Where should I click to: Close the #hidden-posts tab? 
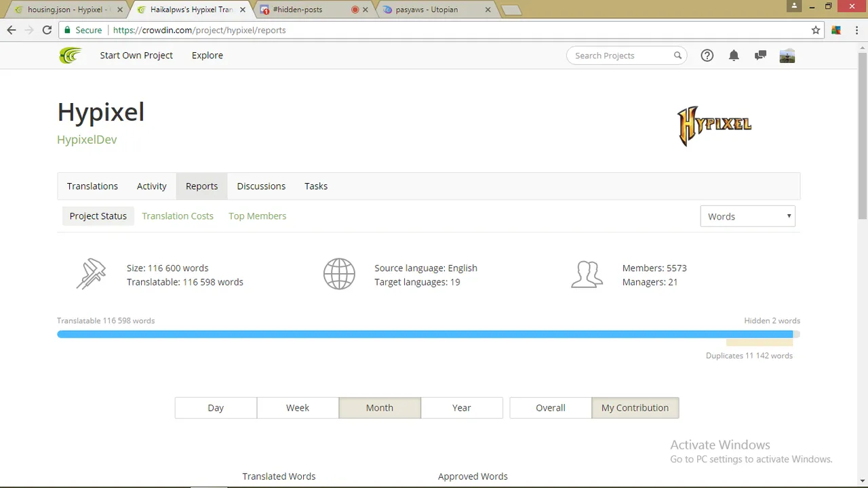[366, 9]
